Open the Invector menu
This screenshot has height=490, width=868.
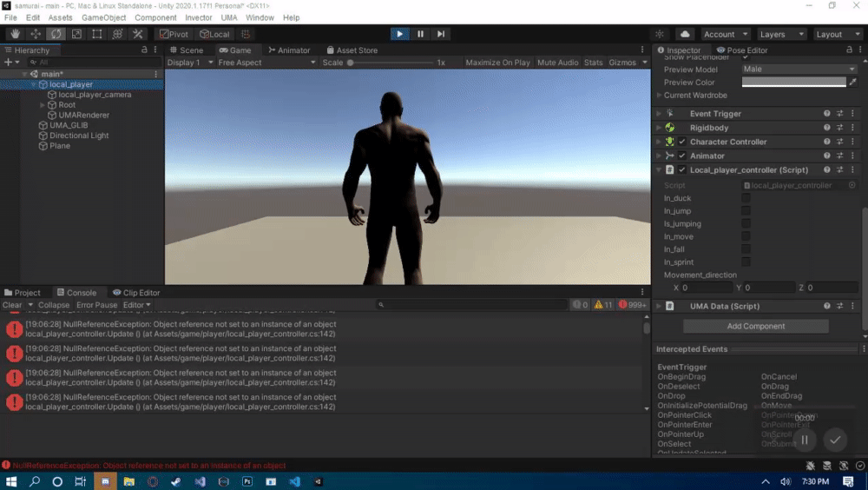pyautogui.click(x=198, y=17)
